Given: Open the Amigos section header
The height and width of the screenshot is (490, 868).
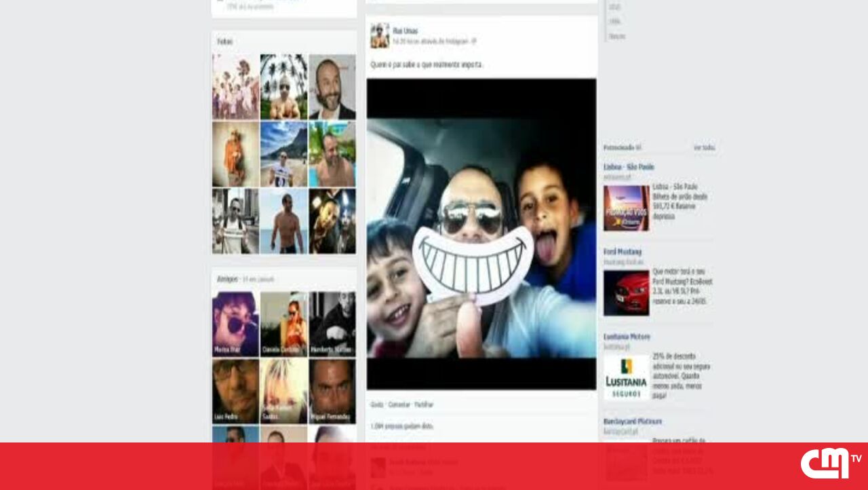Looking at the screenshot, I should point(227,279).
